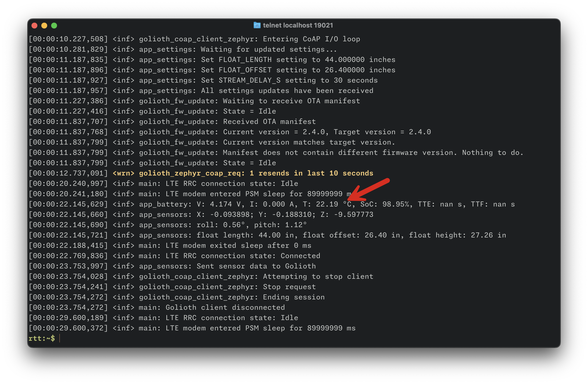Image resolution: width=588 pixels, height=384 pixels.
Task: Click the yellow minimize window button
Action: pos(44,26)
